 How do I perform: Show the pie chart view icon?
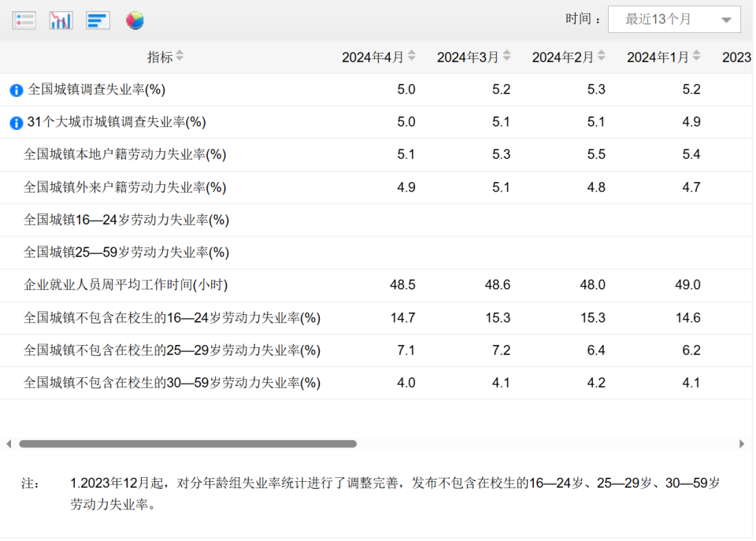point(135,20)
